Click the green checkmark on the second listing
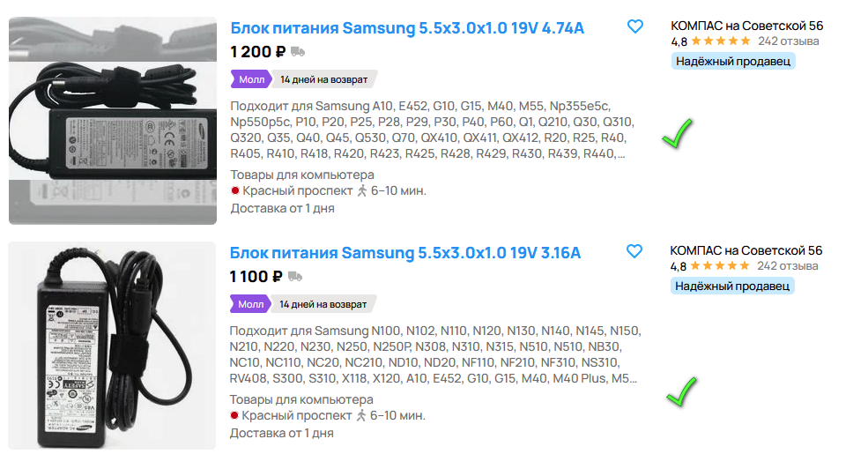868x454 pixels. pyautogui.click(x=682, y=392)
